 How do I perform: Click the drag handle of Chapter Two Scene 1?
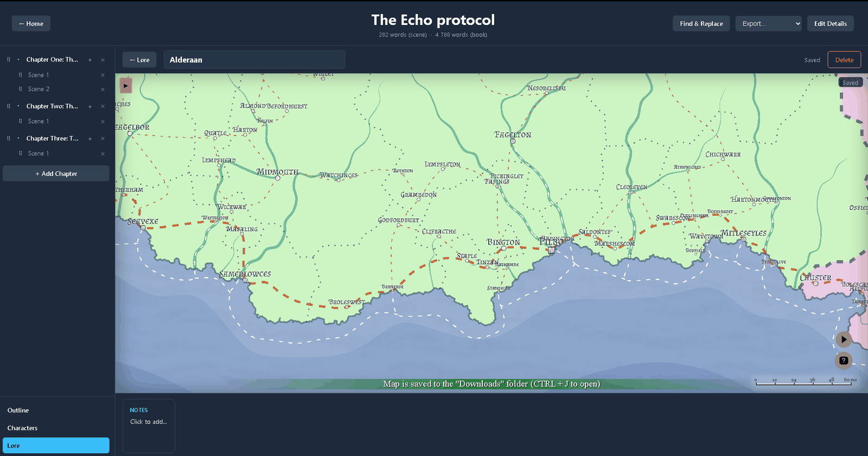tap(21, 121)
